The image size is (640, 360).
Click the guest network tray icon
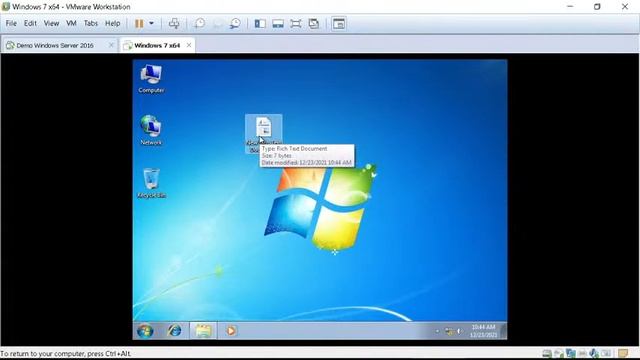tap(450, 331)
